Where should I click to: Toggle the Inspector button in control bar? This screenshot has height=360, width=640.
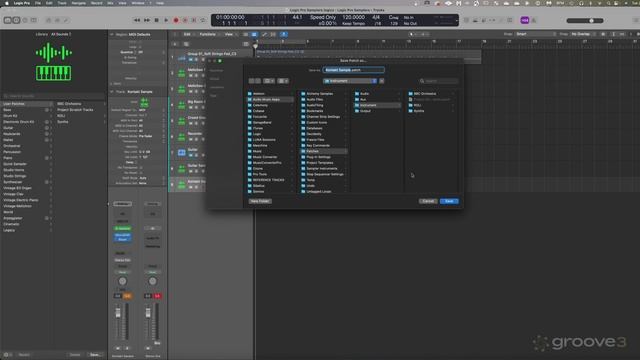(x=16, y=20)
